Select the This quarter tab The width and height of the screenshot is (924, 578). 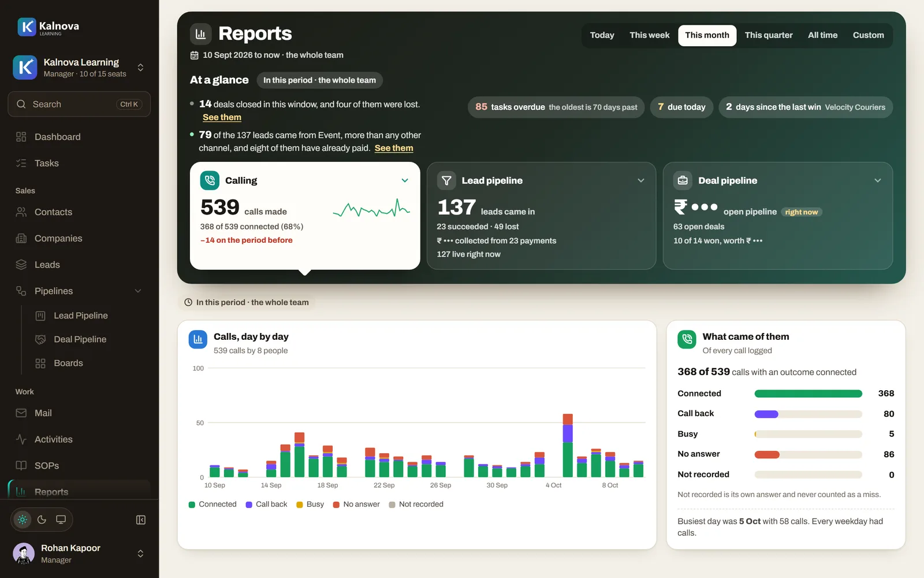[769, 35]
